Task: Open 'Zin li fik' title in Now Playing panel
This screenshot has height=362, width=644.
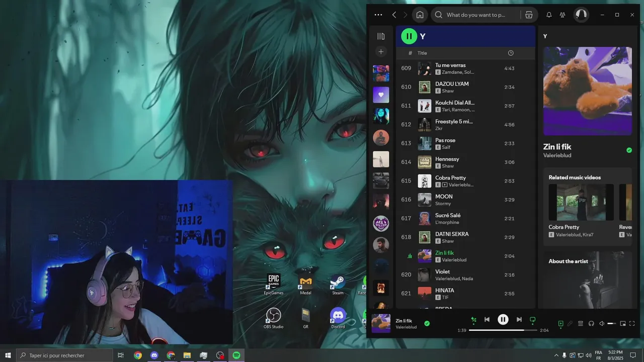Action: 557,147
